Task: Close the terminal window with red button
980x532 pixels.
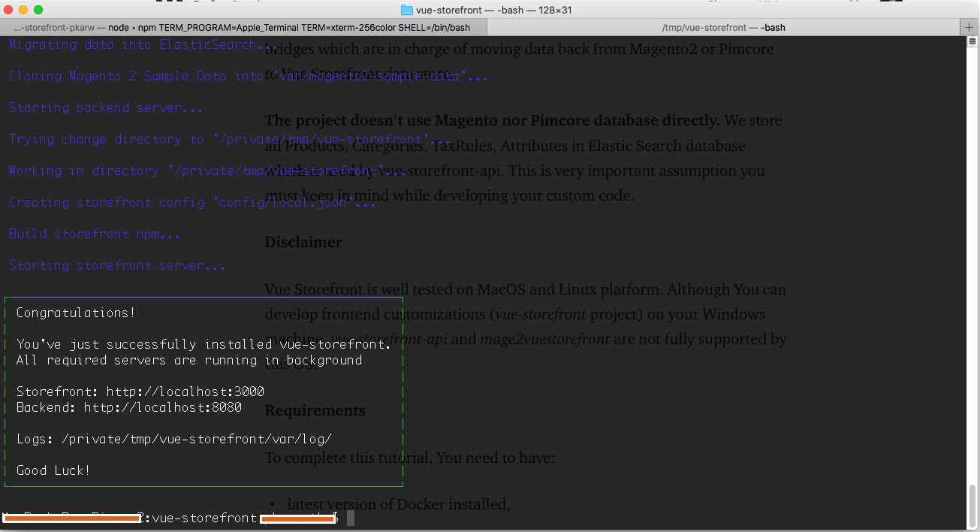Action: (x=10, y=10)
